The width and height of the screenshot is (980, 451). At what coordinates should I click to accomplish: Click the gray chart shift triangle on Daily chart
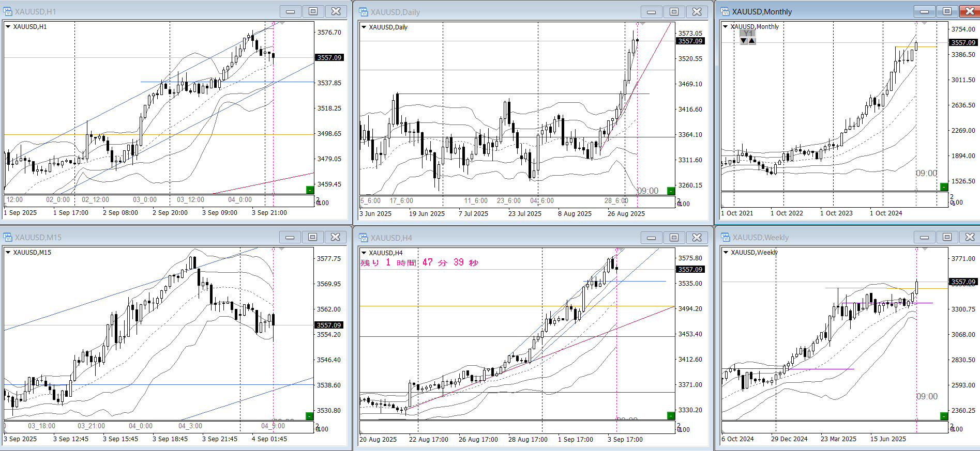pyautogui.click(x=642, y=24)
